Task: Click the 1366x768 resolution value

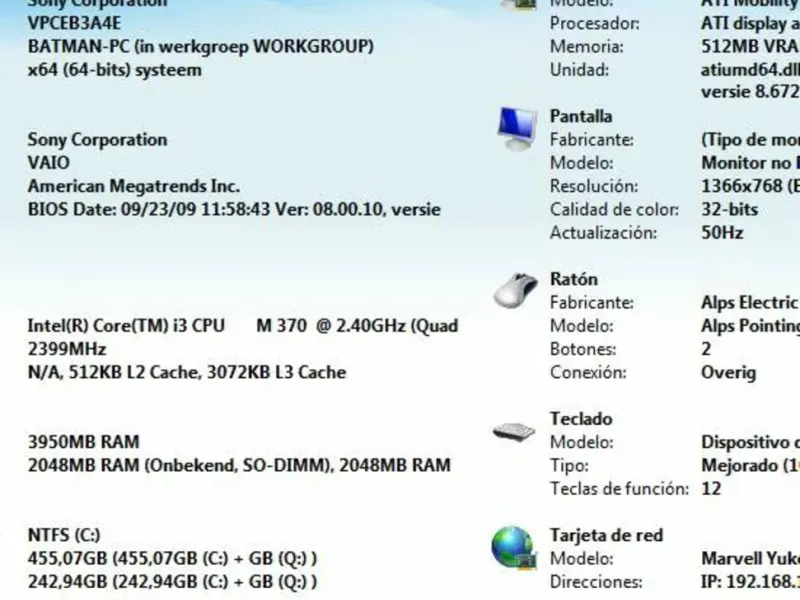Action: click(751, 186)
